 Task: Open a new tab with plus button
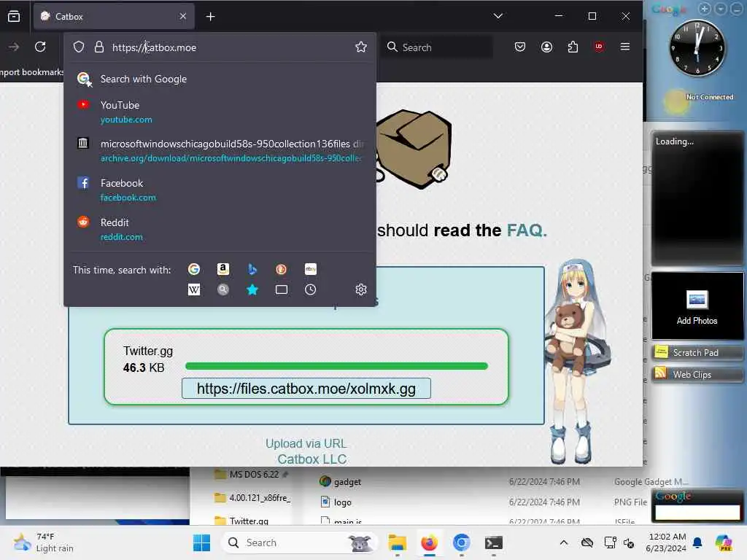point(211,17)
